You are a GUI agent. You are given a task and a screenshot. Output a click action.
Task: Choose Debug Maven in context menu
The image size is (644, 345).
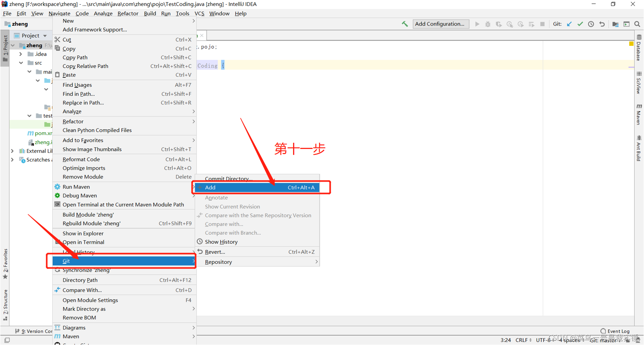[x=124, y=196]
